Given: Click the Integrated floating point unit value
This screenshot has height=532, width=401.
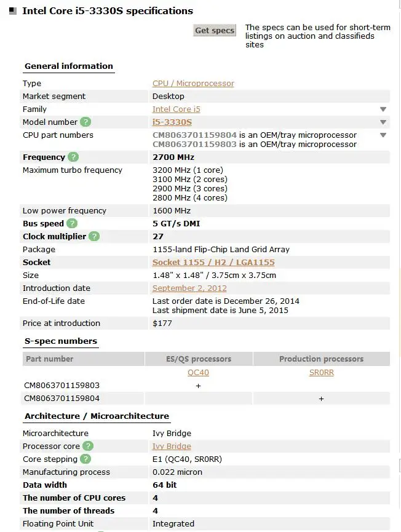Looking at the screenshot, I should (x=173, y=523).
